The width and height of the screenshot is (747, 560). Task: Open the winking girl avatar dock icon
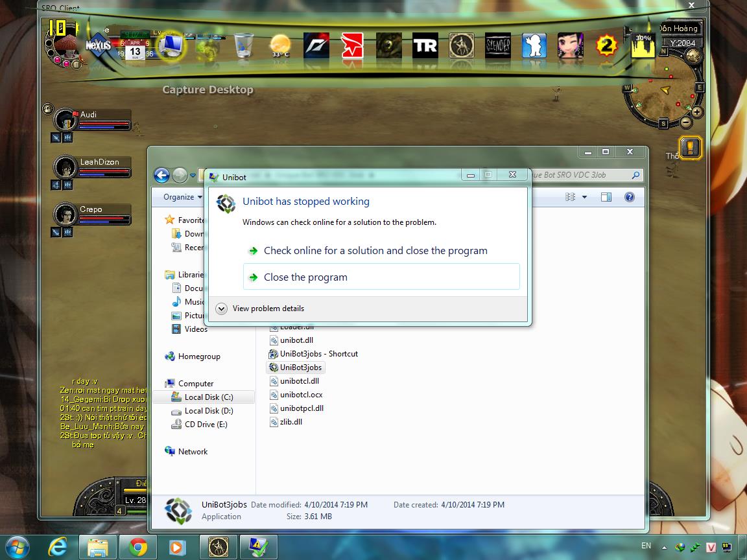(x=571, y=45)
